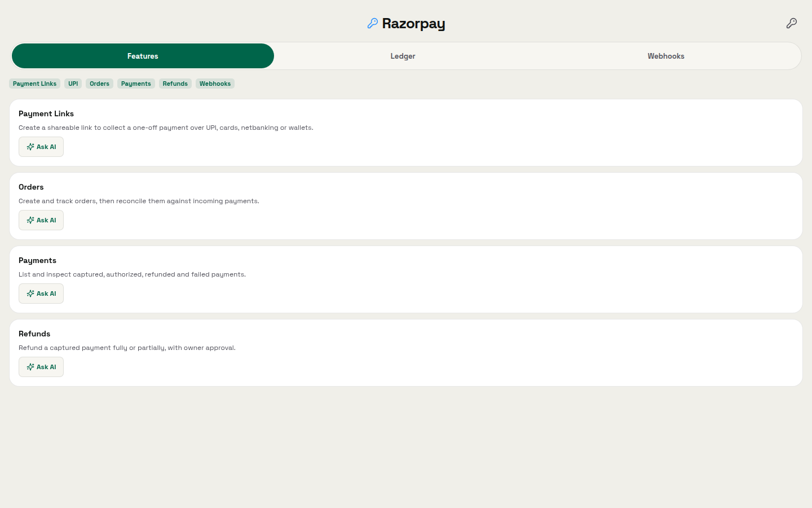Viewport: 812px width, 508px height.
Task: Choose the Payments chip
Action: pos(136,84)
